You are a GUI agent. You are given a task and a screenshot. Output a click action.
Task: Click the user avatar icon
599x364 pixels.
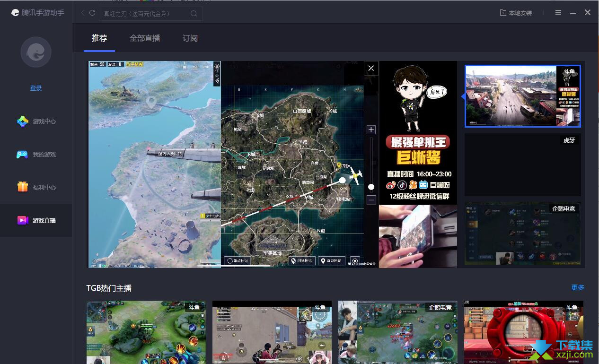tap(36, 52)
